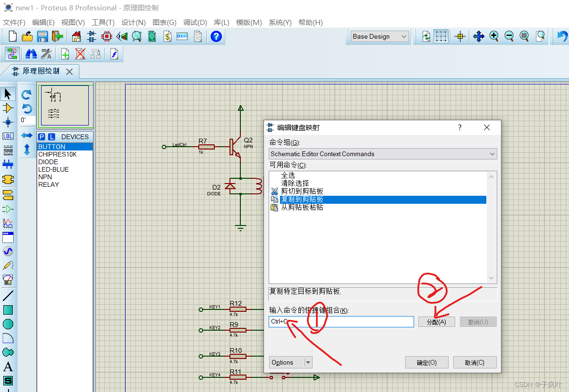Select the arrow Selection Mode tool
Image resolution: width=569 pixels, height=392 pixels.
8,94
